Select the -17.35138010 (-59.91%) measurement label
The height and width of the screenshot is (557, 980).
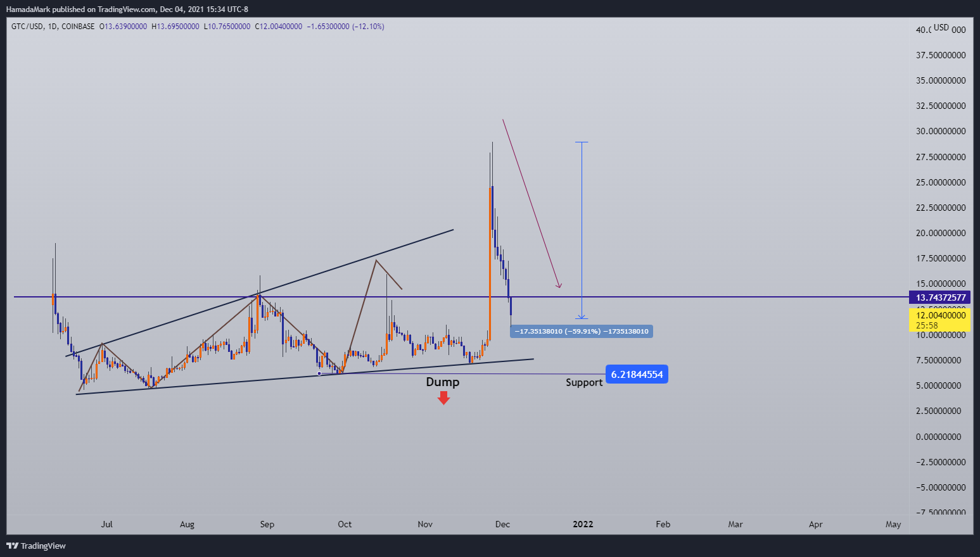pos(581,331)
